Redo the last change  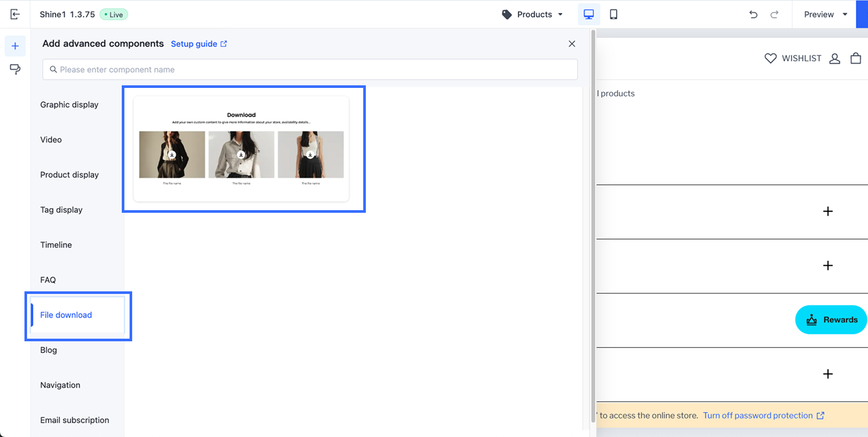pyautogui.click(x=774, y=15)
